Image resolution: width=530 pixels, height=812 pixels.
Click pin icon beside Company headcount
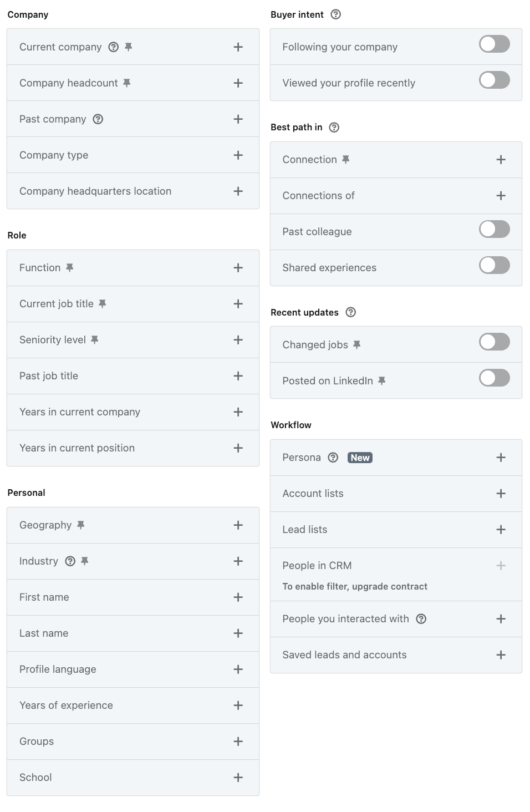127,83
